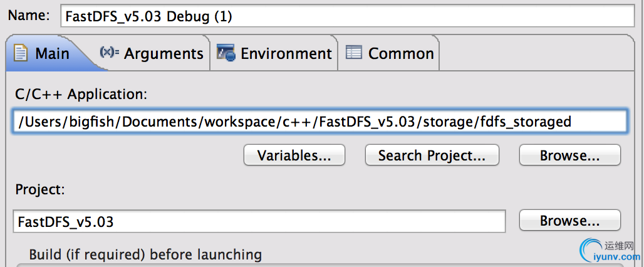Screen dimensions: 644x267
Task: Click the Project field containing FastDFS_v5.03
Action: [x=259, y=221]
